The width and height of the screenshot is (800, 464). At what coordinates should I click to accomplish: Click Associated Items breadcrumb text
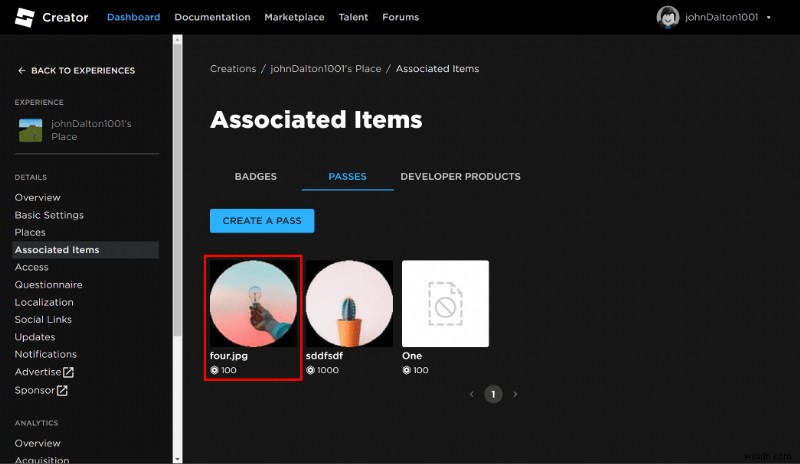[437, 69]
